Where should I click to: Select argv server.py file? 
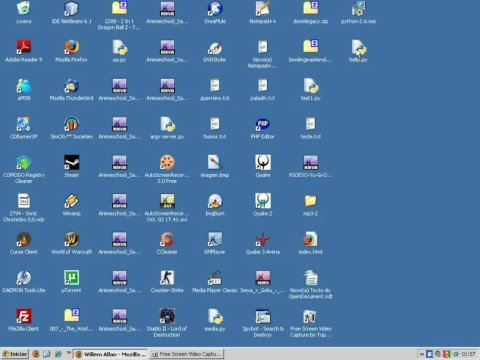(x=167, y=128)
